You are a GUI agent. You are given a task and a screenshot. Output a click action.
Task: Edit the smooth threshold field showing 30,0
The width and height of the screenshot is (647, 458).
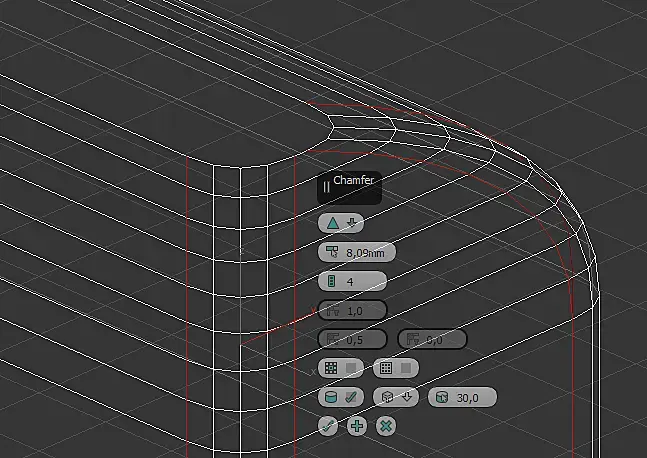[462, 397]
